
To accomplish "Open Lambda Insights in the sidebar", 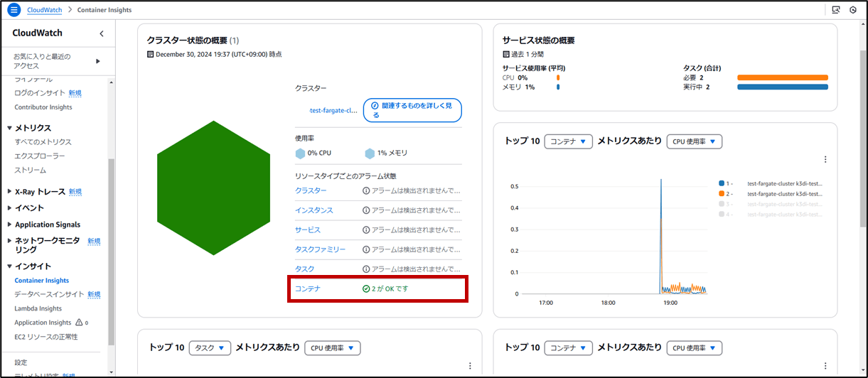I will [38, 308].
